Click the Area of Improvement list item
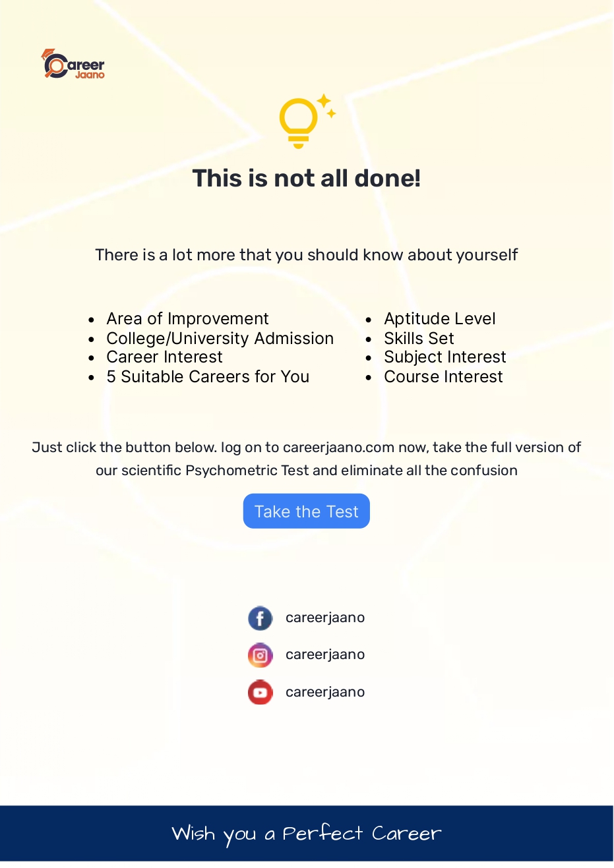 tap(187, 319)
